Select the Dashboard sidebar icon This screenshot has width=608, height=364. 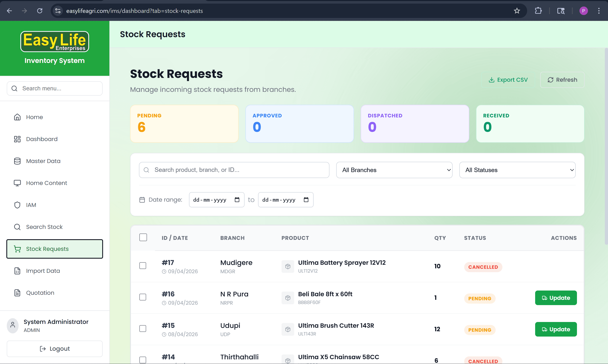(x=17, y=139)
